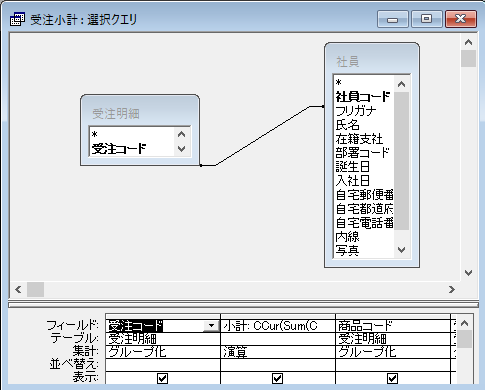Click design grid scroll-up arrow
Image resolution: width=485 pixels, height=390 pixels.
pos(464,323)
